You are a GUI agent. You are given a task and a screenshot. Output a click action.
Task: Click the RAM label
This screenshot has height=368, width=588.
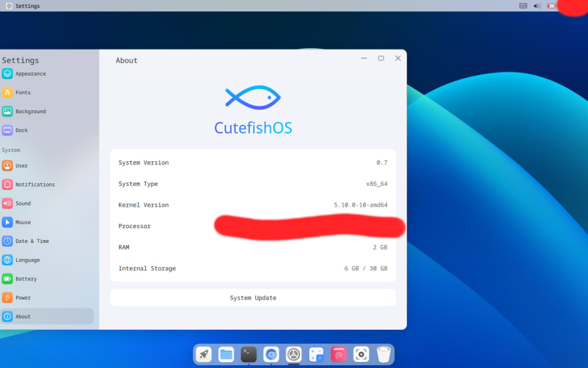124,247
